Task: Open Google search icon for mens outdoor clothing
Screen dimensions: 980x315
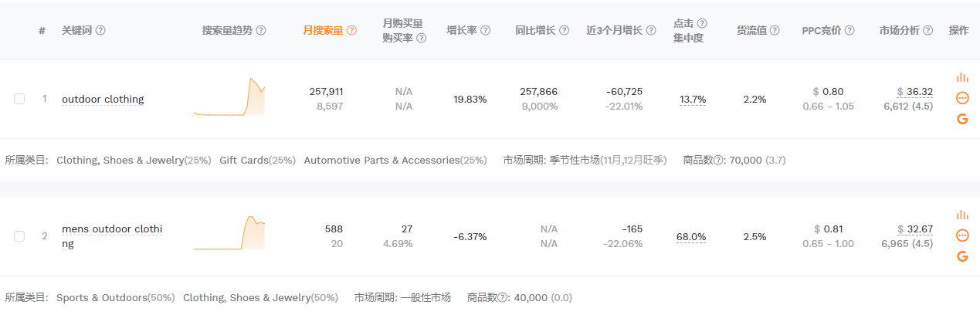Action: [x=962, y=256]
